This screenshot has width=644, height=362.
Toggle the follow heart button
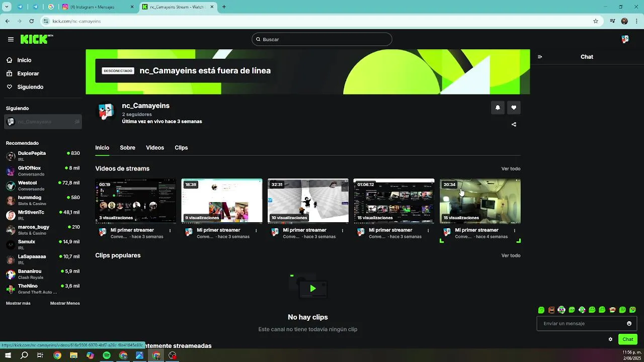514,108
